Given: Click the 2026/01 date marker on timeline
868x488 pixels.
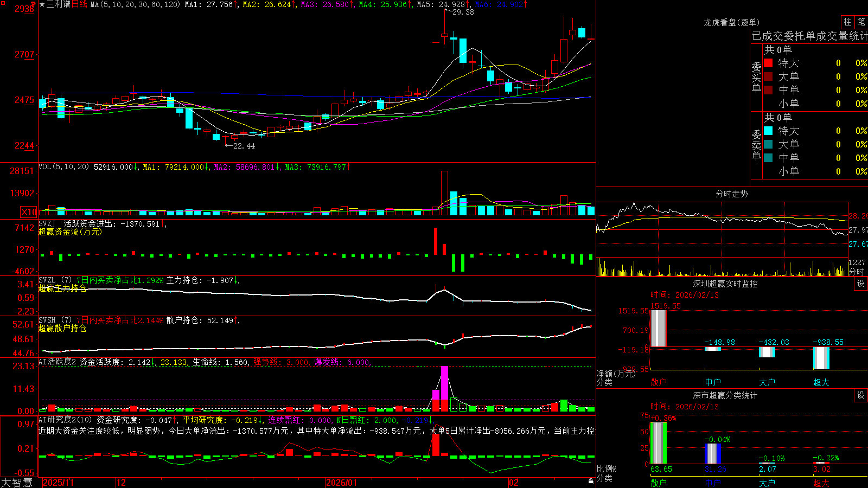Looking at the screenshot, I should tap(342, 483).
